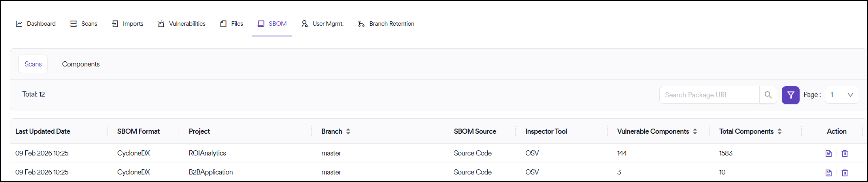Screen dimensions: 868x182
Task: Click the Search Package URL field
Action: click(x=709, y=95)
